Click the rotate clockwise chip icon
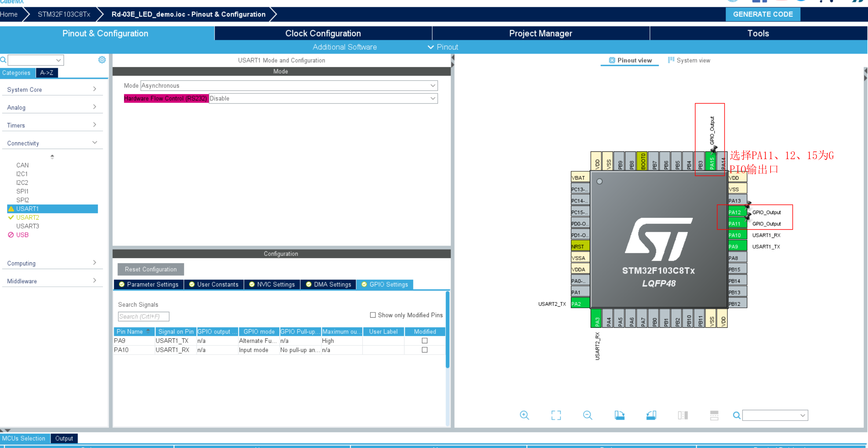Image resolution: width=868 pixels, height=448 pixels. pos(619,415)
